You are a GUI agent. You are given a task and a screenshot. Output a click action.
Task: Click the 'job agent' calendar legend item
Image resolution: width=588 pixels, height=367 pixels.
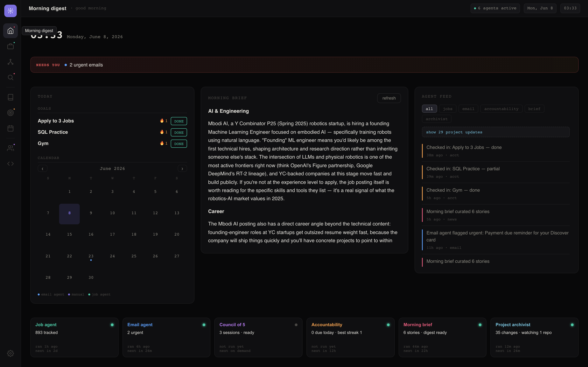(x=99, y=294)
